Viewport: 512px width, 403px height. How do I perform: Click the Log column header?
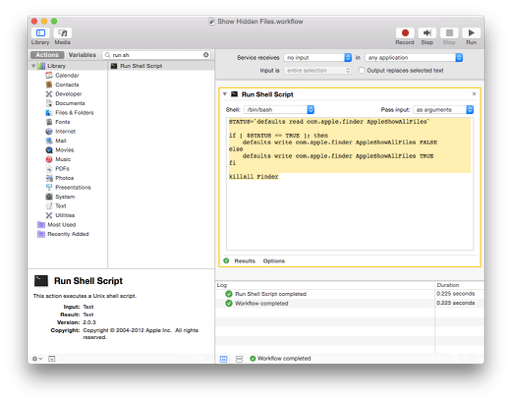[325, 285]
